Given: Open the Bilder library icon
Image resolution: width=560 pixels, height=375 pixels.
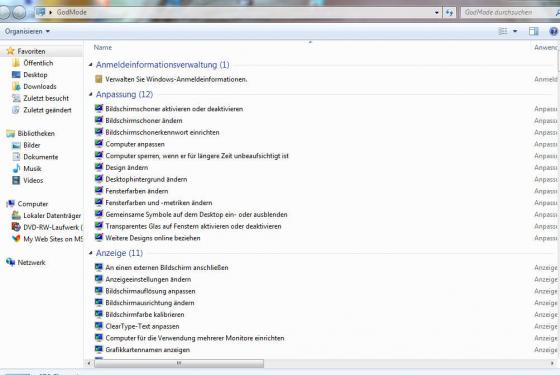Looking at the screenshot, I should pos(16,145).
